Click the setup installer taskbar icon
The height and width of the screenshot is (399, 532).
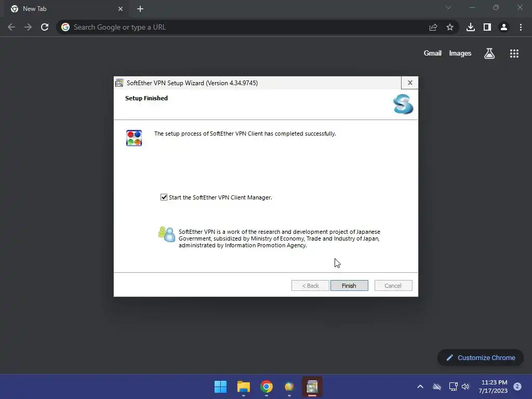click(x=312, y=387)
